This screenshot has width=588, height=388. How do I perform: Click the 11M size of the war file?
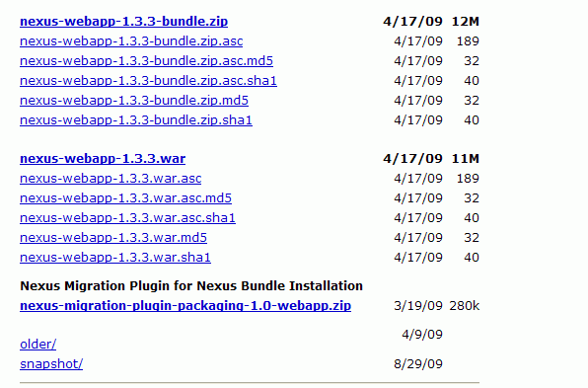(466, 159)
